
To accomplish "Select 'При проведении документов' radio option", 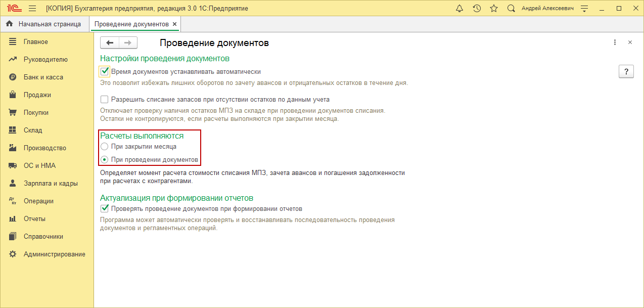I will coord(105,160).
